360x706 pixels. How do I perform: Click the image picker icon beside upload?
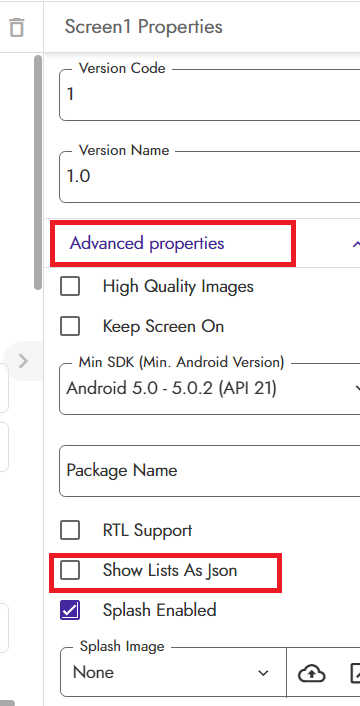(355, 673)
